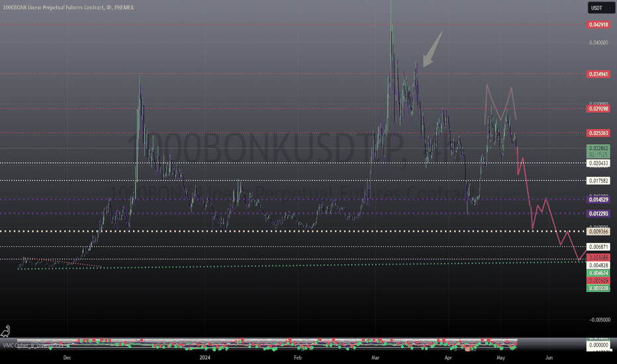
Task: Select the 0.042918 red price label
Action: [598, 24]
